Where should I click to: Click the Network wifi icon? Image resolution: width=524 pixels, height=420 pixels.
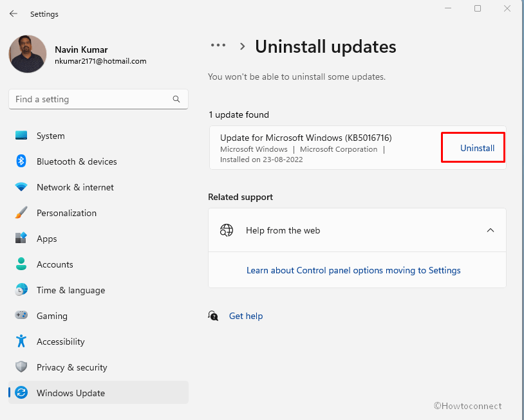click(21, 187)
